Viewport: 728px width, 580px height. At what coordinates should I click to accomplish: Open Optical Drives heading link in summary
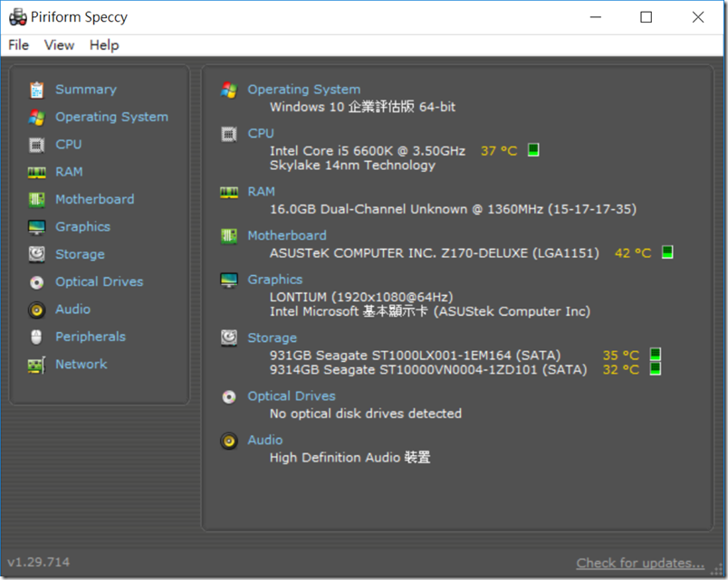click(292, 396)
